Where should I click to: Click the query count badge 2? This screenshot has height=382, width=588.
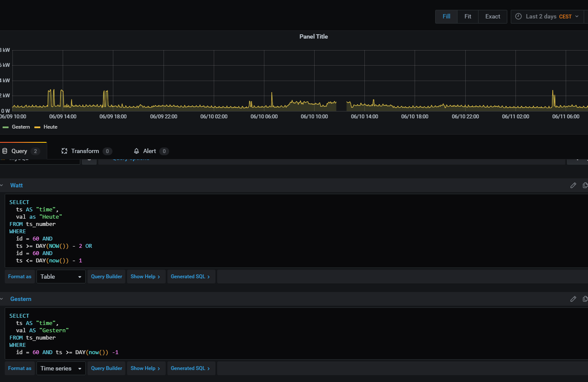point(36,151)
